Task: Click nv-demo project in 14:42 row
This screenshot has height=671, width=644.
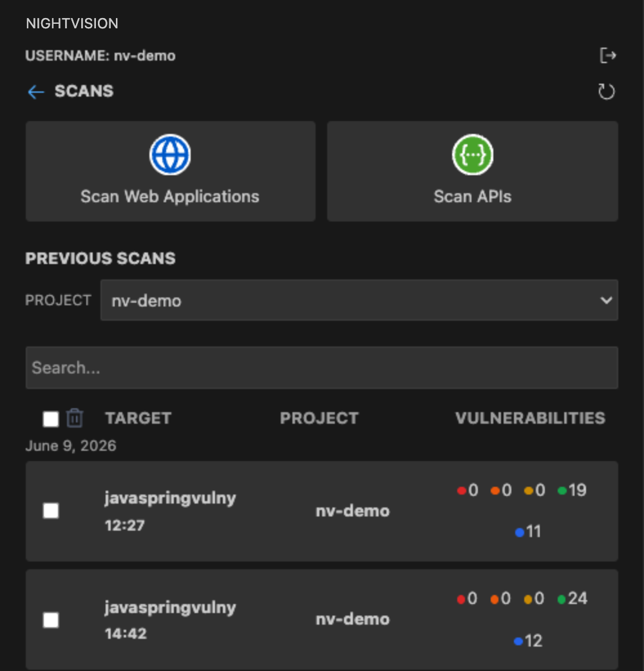Action: coord(353,619)
